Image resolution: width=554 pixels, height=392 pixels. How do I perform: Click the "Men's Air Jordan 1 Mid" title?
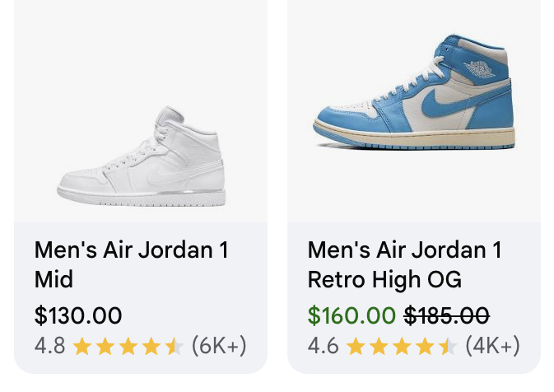[x=132, y=264]
